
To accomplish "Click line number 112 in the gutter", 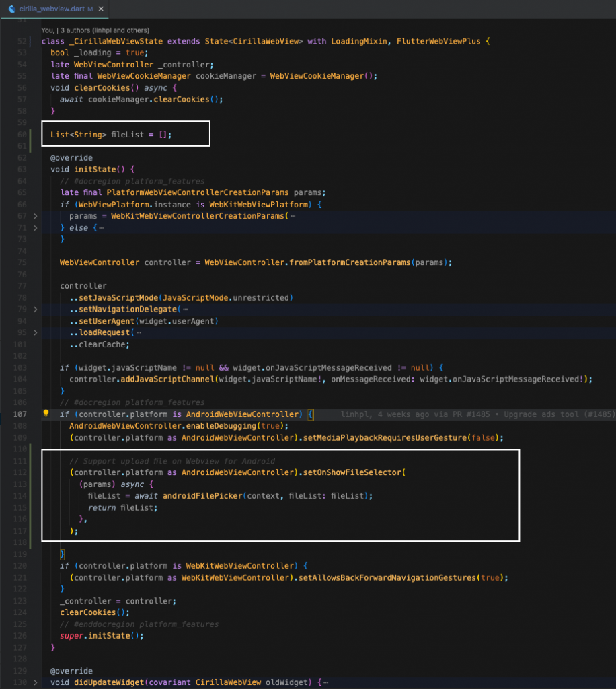I will (x=19, y=472).
